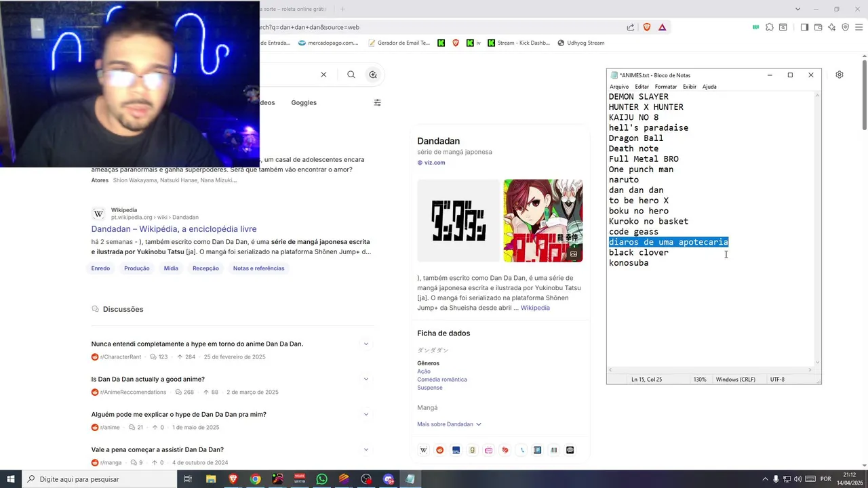Expand 'Vale a pena começar a assistir' discussion

(366, 449)
